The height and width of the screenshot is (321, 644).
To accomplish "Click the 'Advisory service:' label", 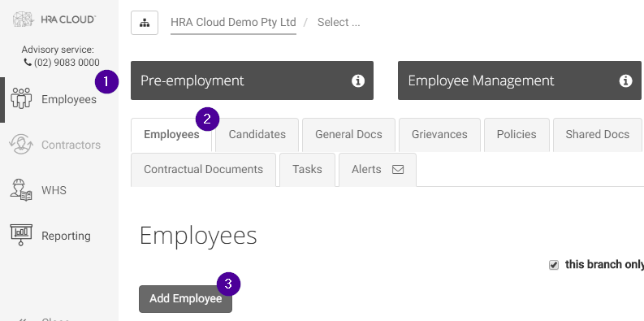I will point(58,50).
